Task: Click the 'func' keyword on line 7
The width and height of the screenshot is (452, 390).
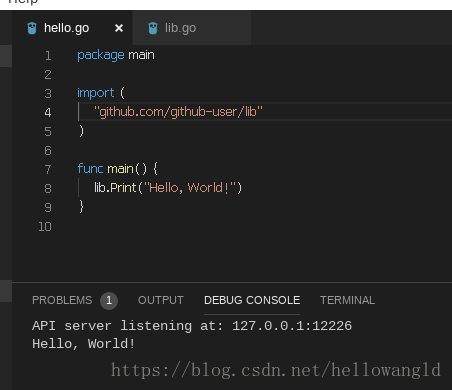Action: [90, 169]
